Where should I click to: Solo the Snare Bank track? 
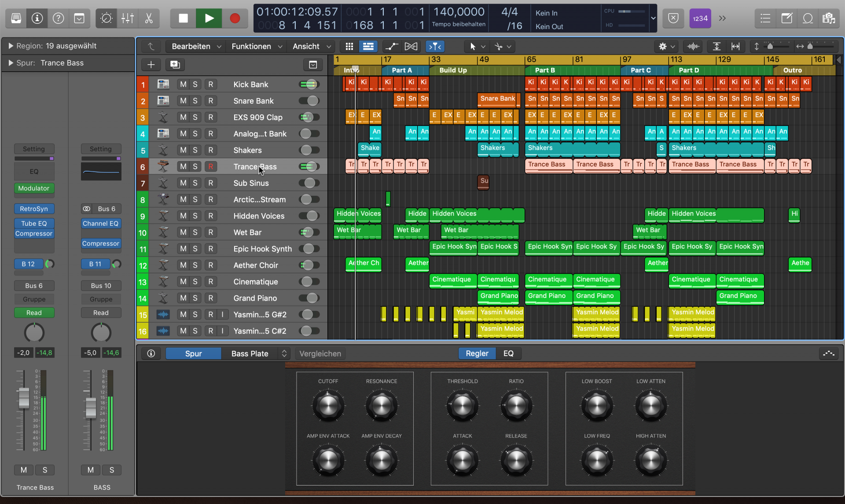coord(195,101)
